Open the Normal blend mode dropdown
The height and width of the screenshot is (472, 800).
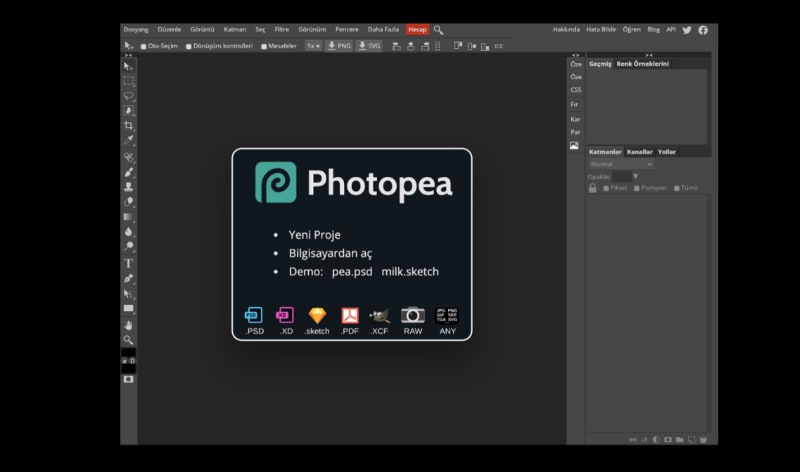[x=621, y=164]
